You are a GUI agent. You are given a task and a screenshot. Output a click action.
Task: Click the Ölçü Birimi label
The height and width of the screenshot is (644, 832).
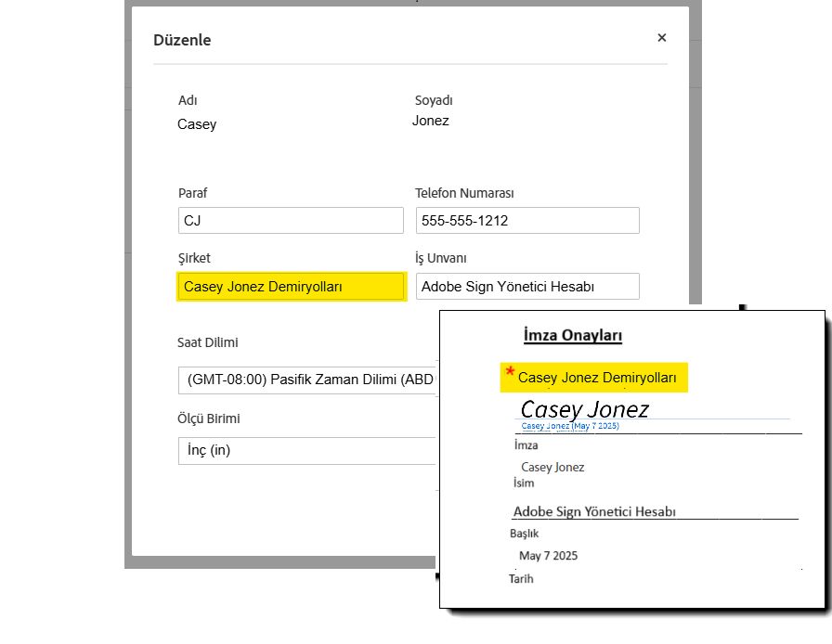pos(209,419)
